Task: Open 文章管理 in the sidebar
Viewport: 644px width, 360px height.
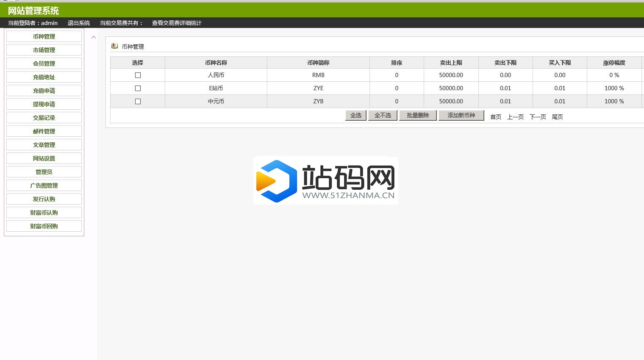Action: click(x=44, y=145)
